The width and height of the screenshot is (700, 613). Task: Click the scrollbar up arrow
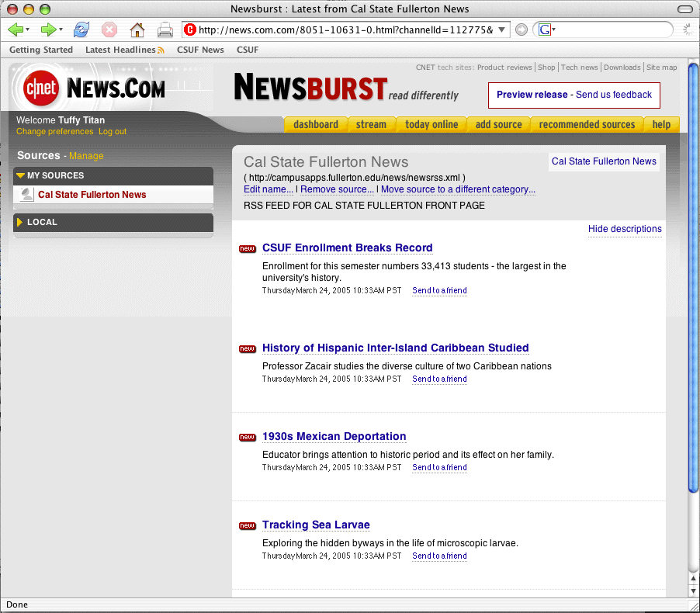693,578
